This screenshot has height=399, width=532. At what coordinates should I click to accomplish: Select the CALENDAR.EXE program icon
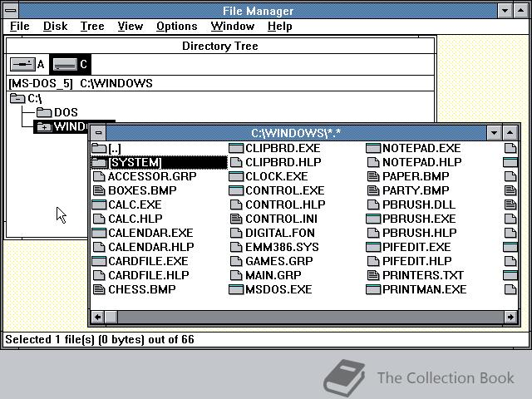tap(99, 233)
